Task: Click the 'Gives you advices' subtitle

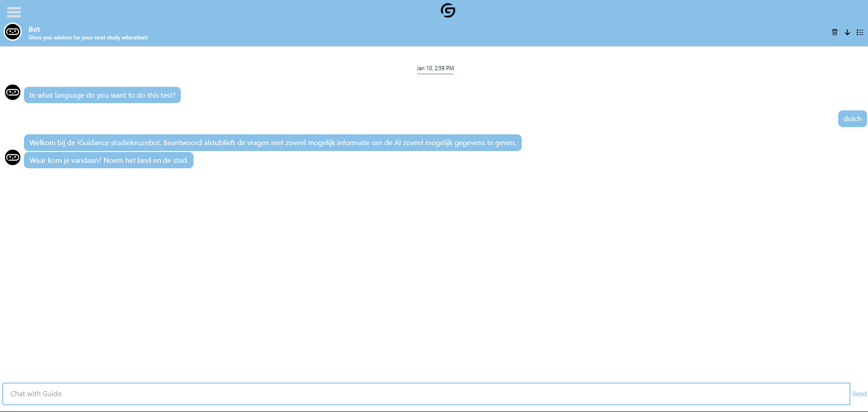Action: tap(88, 38)
